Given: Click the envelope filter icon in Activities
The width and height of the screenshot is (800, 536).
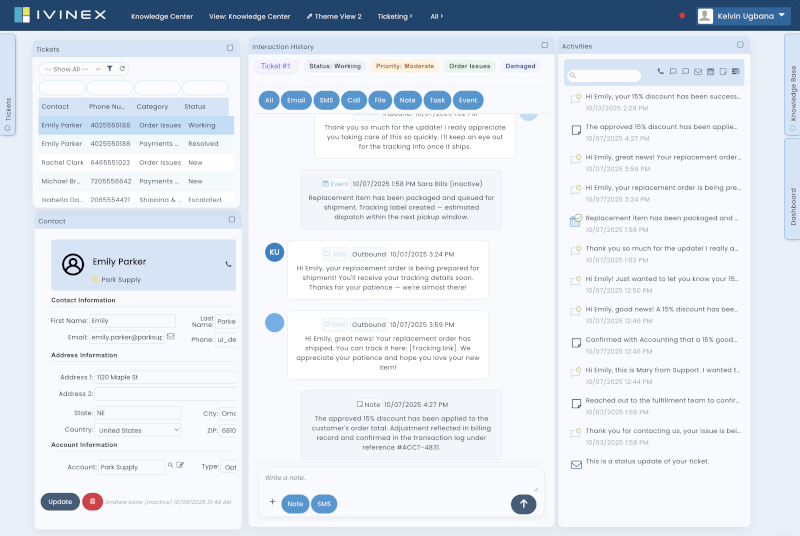Looking at the screenshot, I should 698,72.
